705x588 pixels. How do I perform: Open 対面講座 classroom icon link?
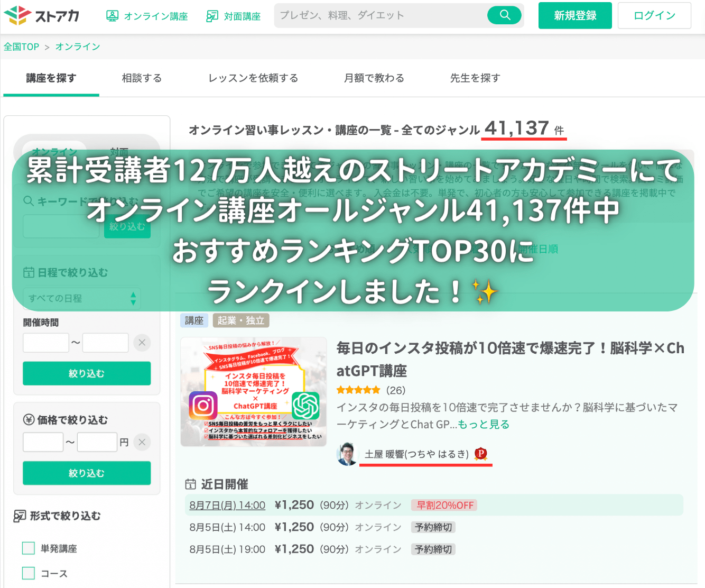212,16
